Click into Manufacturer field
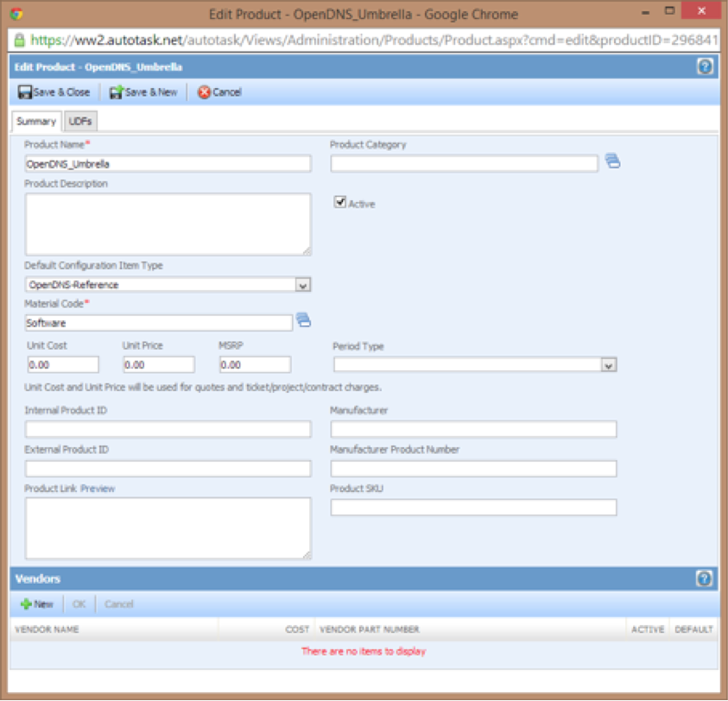The height and width of the screenshot is (701, 728). point(473,429)
